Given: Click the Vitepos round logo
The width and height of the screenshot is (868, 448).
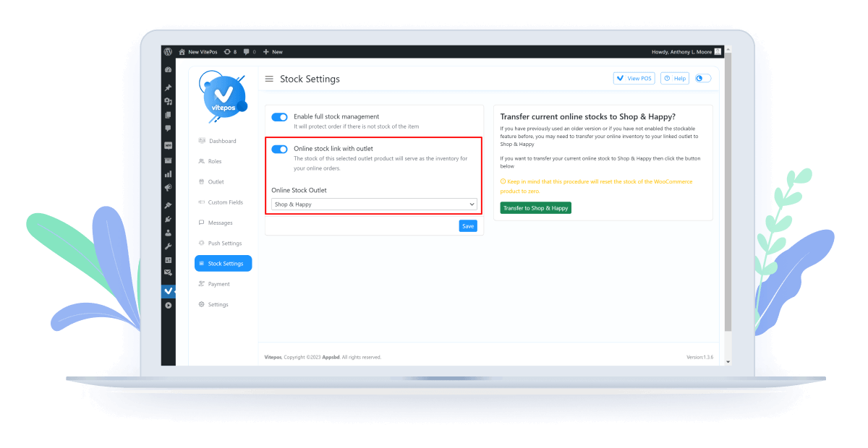Looking at the screenshot, I should pyautogui.click(x=223, y=98).
